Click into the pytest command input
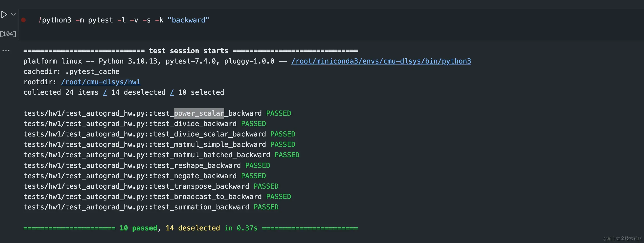The width and height of the screenshot is (644, 243). (x=300, y=20)
